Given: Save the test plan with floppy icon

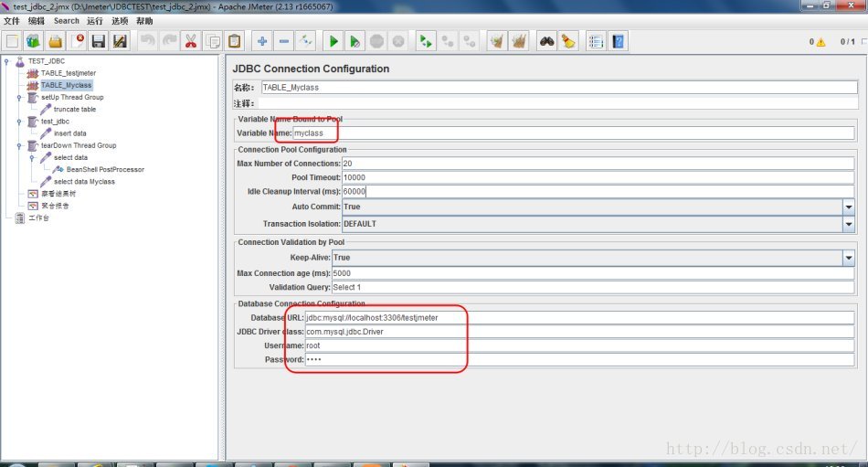Looking at the screenshot, I should pos(99,41).
